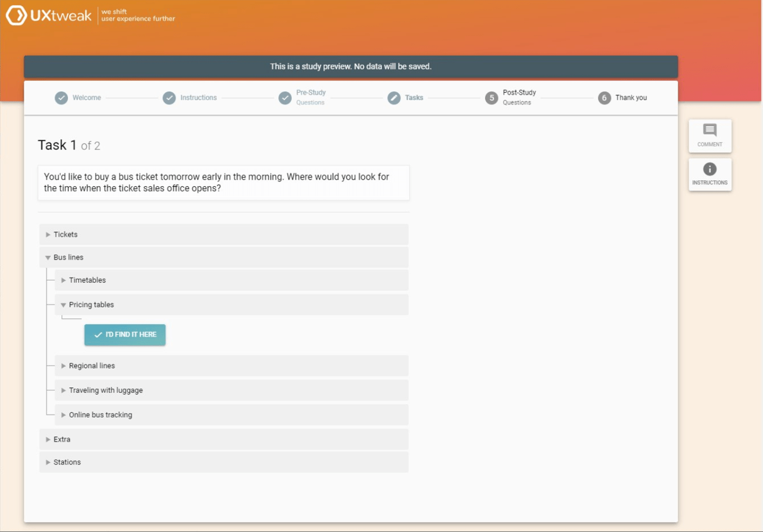Click the UXtweak logo
Screen dimensions: 763x532
pyautogui.click(x=49, y=16)
